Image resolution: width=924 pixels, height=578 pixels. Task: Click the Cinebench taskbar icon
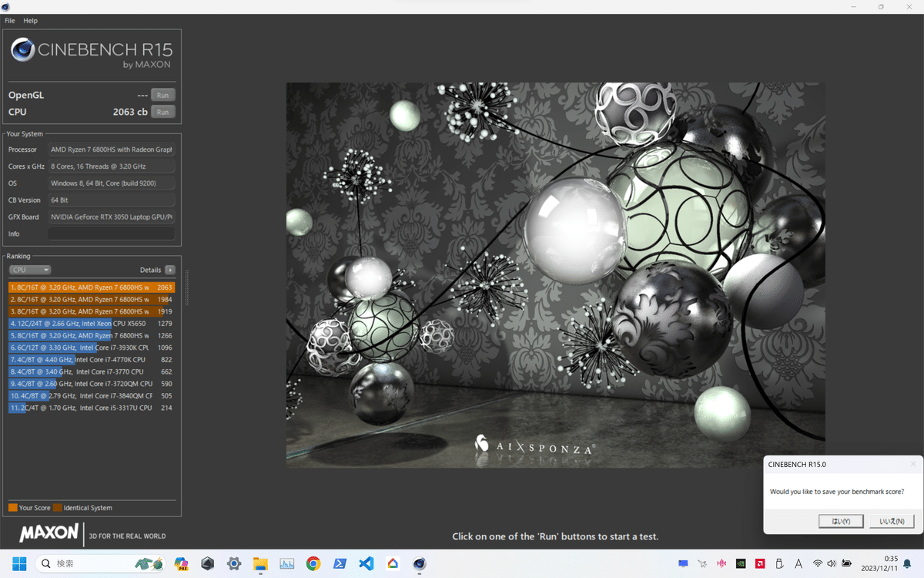419,563
